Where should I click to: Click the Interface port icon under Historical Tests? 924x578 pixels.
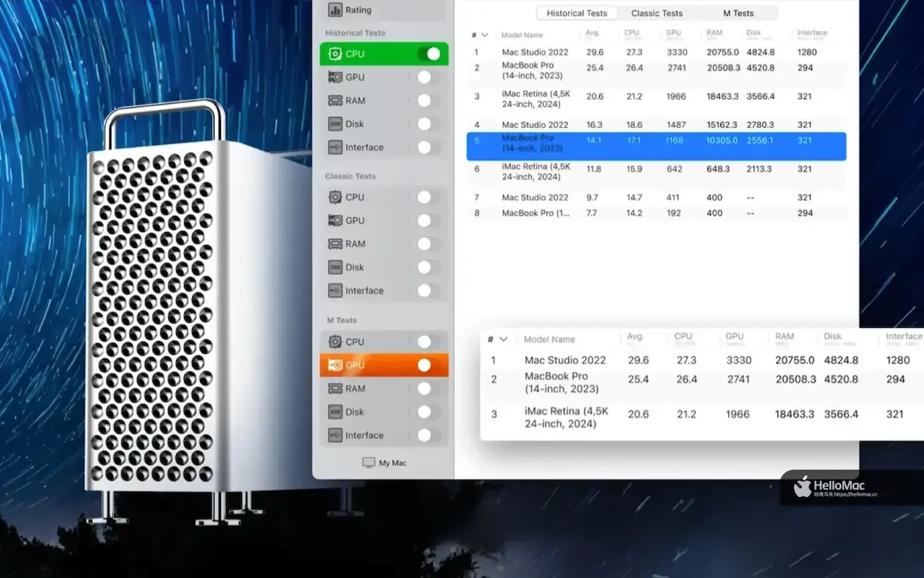click(x=335, y=147)
